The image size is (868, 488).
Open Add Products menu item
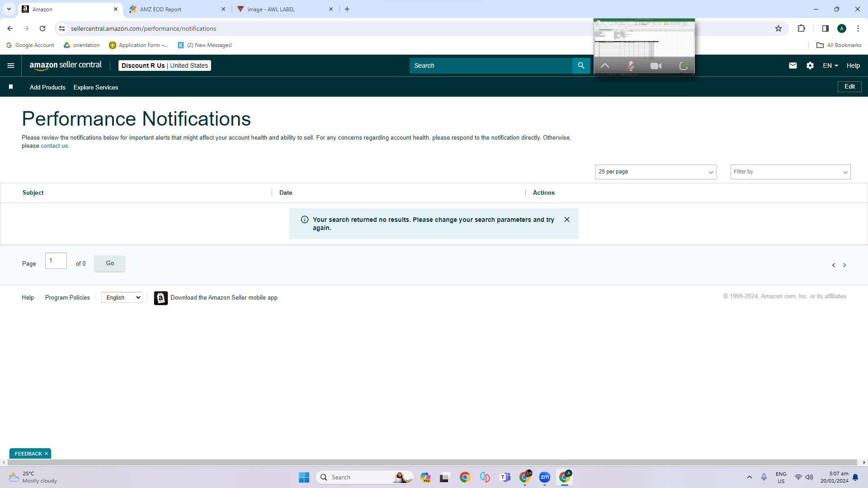47,87
